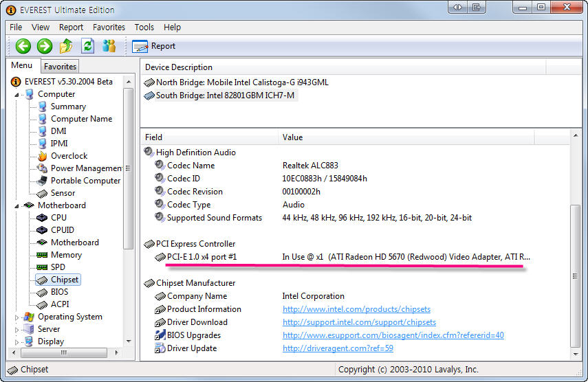
Task: Click the Intel Corporation value
Action: pos(313,296)
